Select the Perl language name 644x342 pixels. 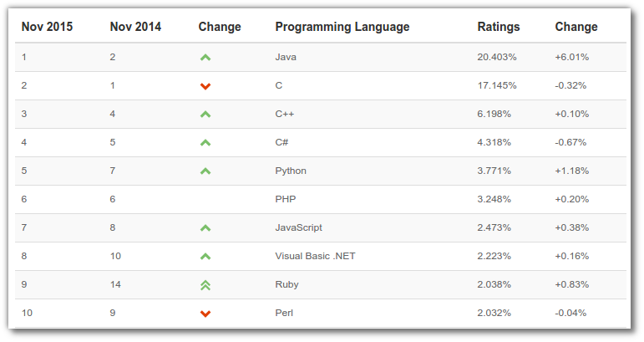coord(284,313)
